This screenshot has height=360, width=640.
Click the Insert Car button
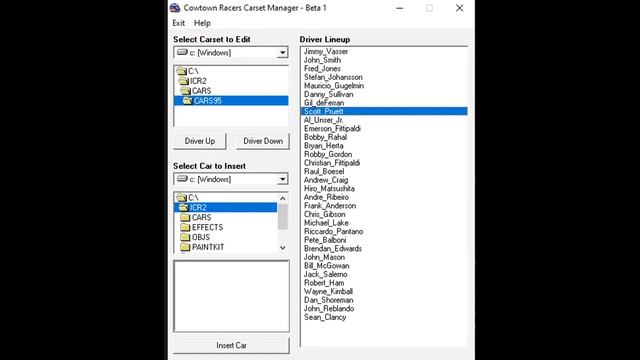231,345
